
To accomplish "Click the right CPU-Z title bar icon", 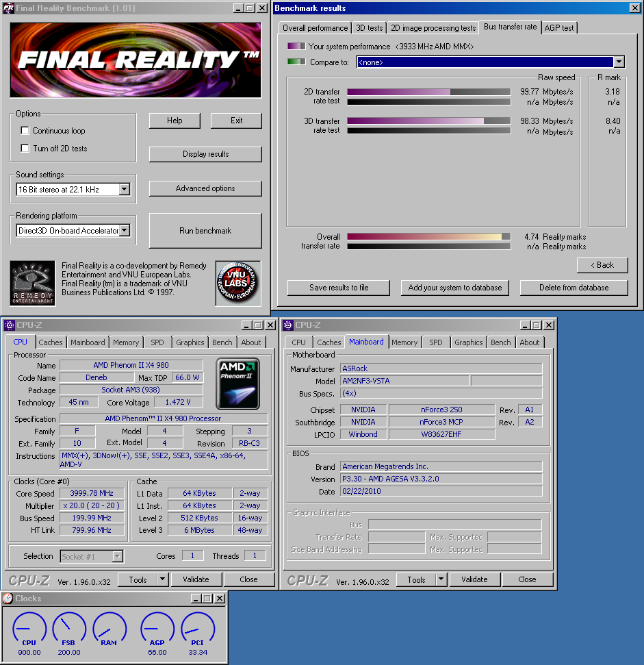I will tap(288, 325).
